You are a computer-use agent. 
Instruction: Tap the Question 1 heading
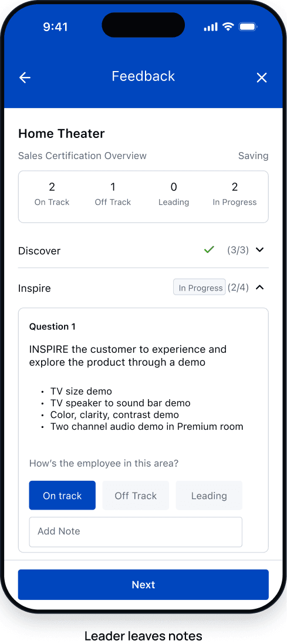click(x=52, y=327)
